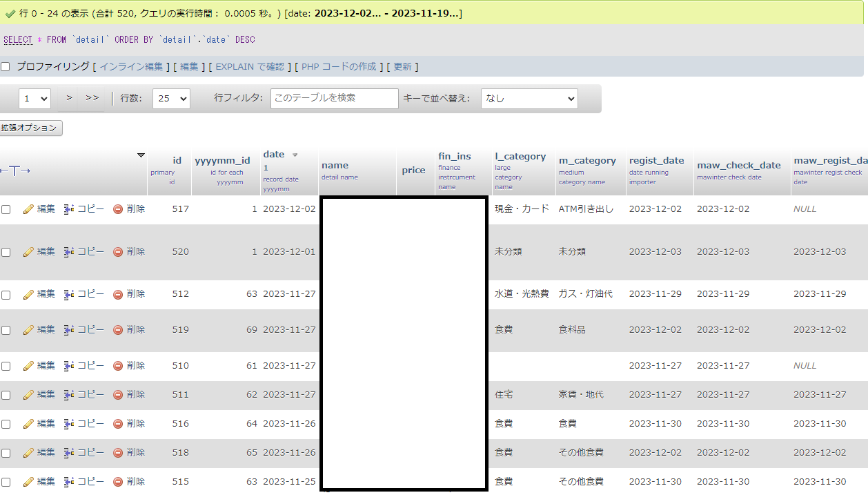Click inside the 行フィルタ search field
Viewport: 868px width, 495px height.
pyautogui.click(x=334, y=98)
